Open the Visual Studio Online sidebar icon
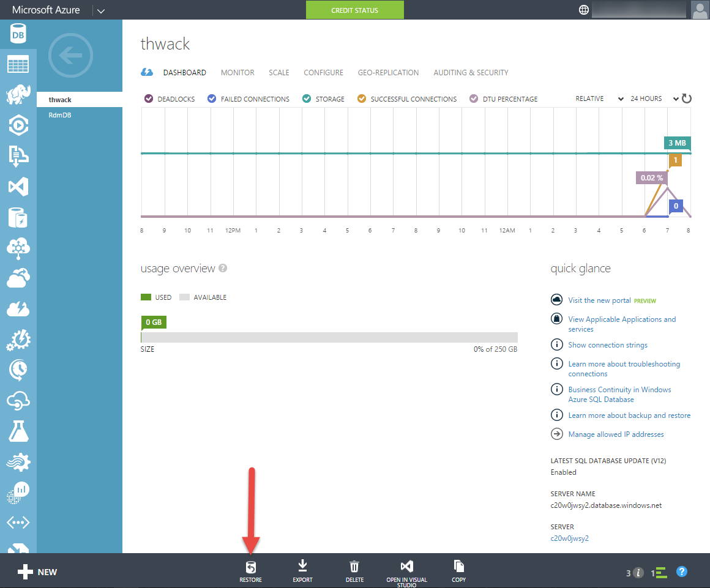 18,187
